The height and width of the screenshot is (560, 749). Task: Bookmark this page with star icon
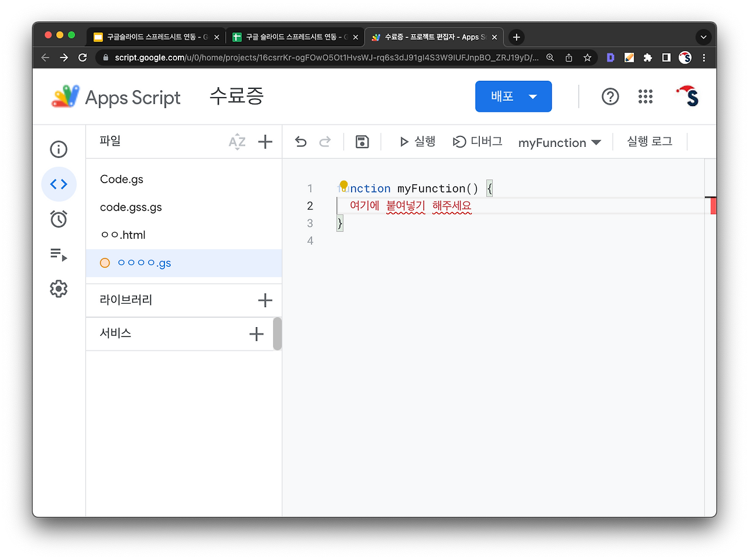(587, 57)
